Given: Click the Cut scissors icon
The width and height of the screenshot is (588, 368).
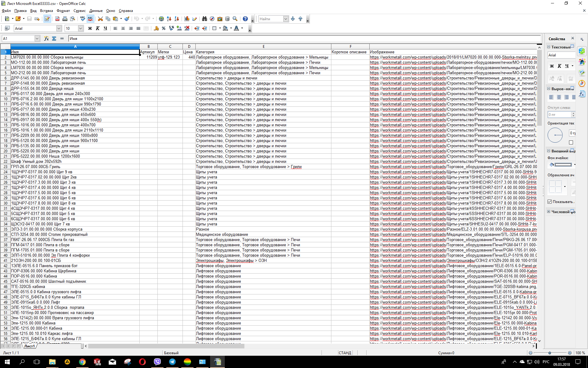Looking at the screenshot, I should tap(100, 19).
